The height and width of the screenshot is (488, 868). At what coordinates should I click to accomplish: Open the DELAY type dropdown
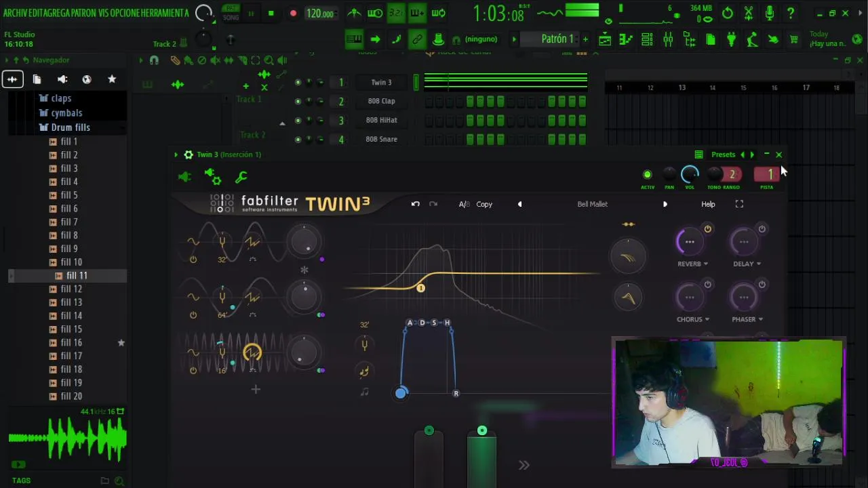(x=747, y=264)
